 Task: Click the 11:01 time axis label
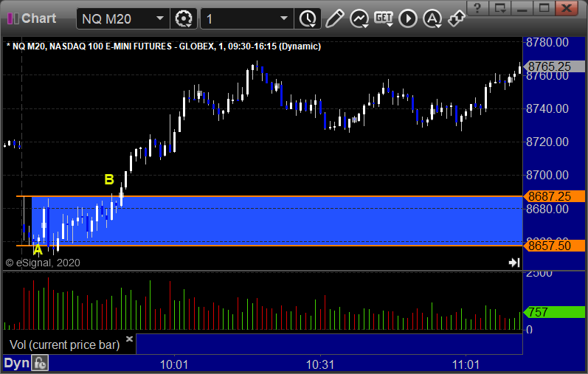coord(466,364)
